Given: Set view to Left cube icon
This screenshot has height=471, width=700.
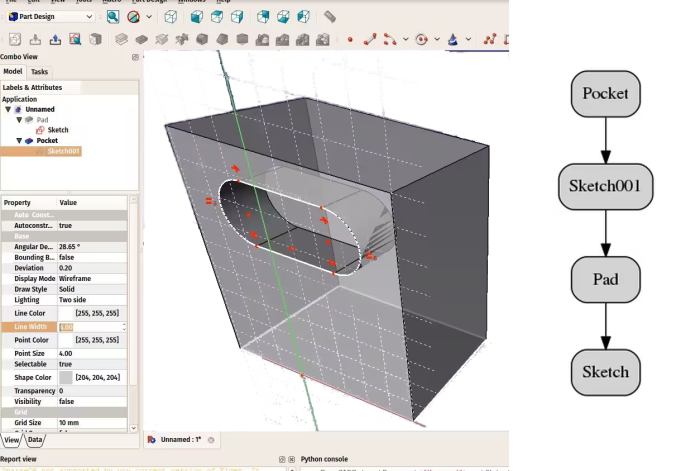Looking at the screenshot, I should click(x=304, y=17).
